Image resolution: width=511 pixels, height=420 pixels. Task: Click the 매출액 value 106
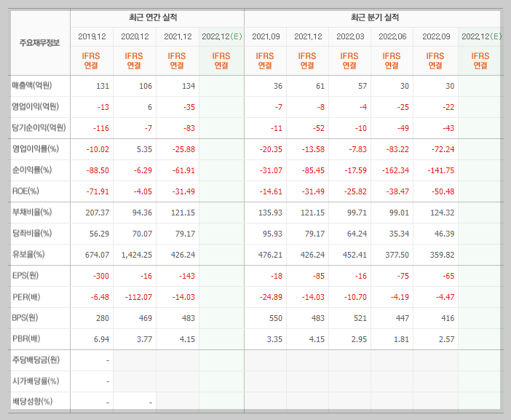click(x=146, y=86)
